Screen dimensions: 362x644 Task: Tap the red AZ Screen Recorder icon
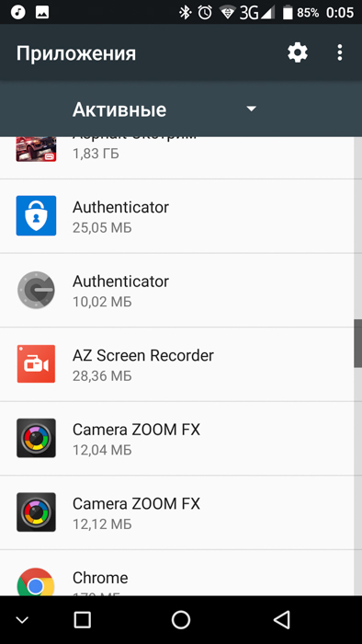36,364
